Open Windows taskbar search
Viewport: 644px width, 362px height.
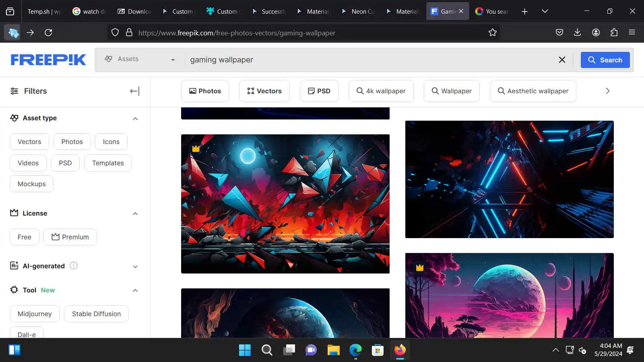coord(267,350)
